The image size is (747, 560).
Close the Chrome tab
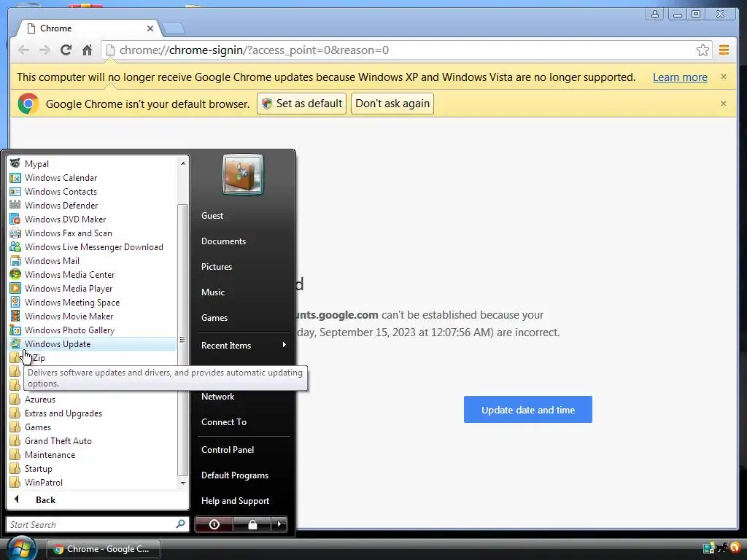[150, 28]
